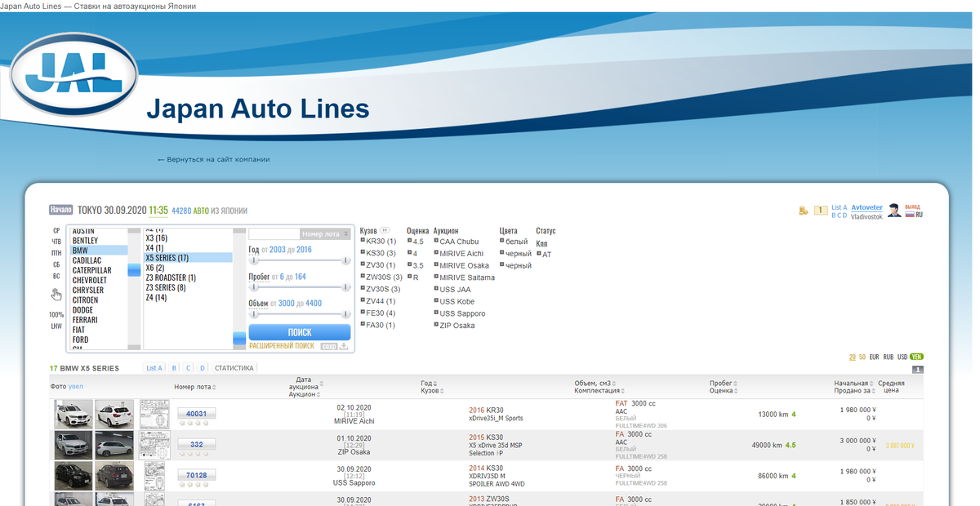Switch language via the Russian flag
The image size is (980, 506).
point(911,215)
